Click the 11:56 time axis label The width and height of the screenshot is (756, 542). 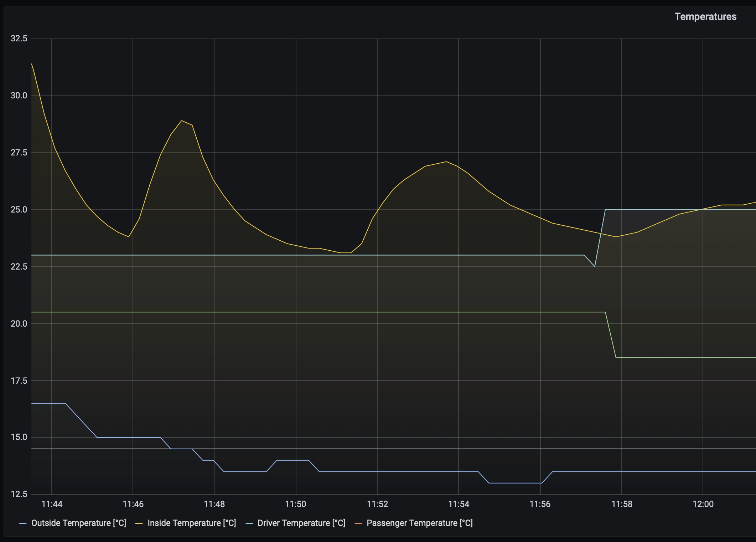540,504
